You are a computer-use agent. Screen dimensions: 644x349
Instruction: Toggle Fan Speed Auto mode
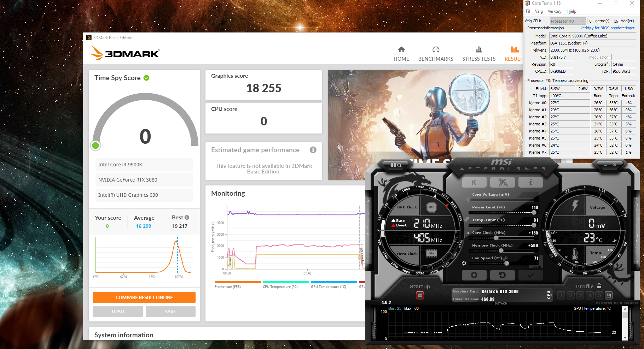point(537,267)
